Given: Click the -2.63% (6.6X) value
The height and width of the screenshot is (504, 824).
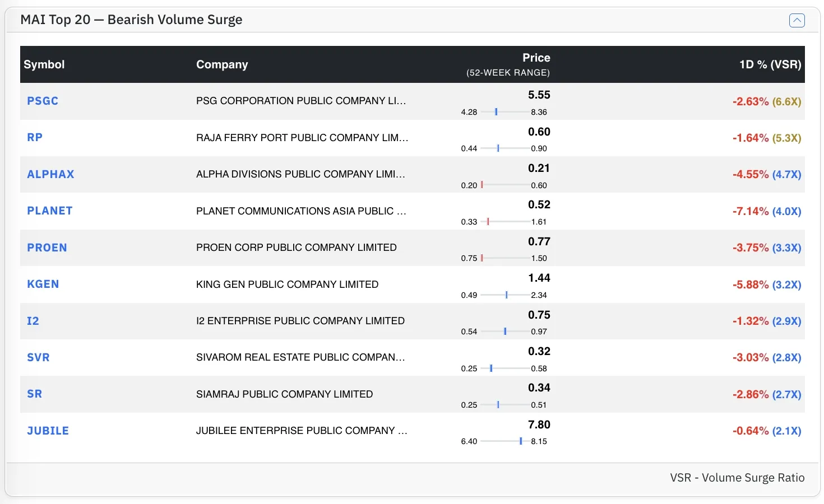Looking at the screenshot, I should [767, 101].
